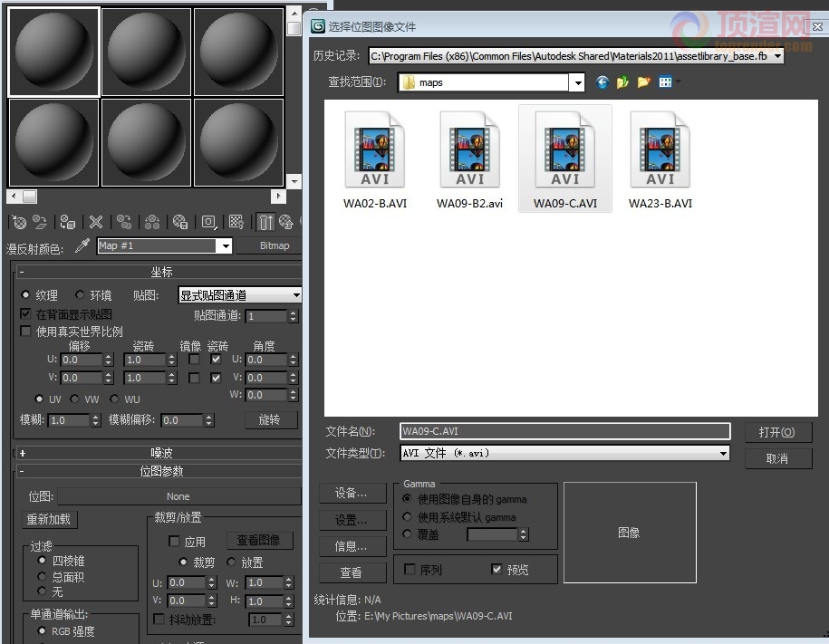Assign material to selection icon
Image resolution: width=829 pixels, height=644 pixels.
(x=68, y=222)
